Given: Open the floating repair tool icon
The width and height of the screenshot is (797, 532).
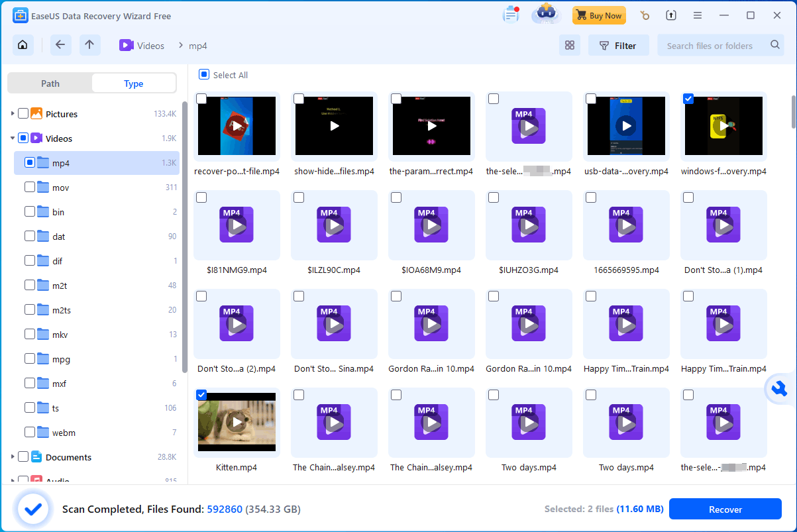Looking at the screenshot, I should [x=779, y=389].
